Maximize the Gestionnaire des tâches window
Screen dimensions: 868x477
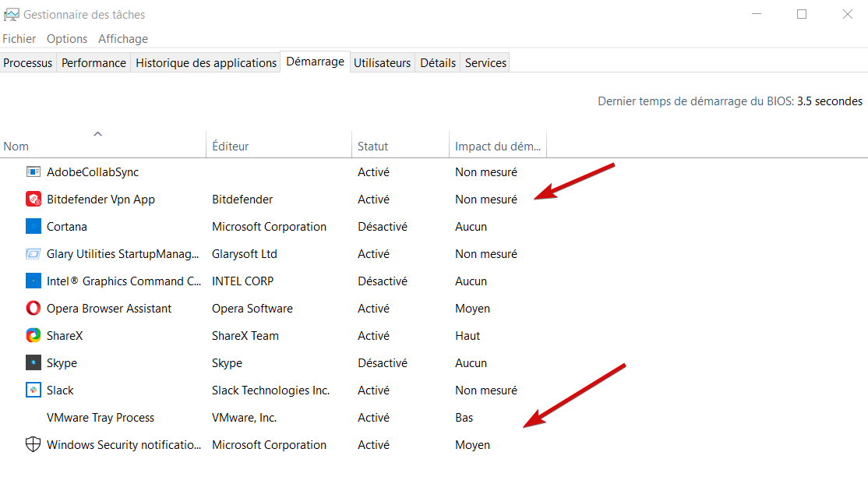[x=802, y=14]
